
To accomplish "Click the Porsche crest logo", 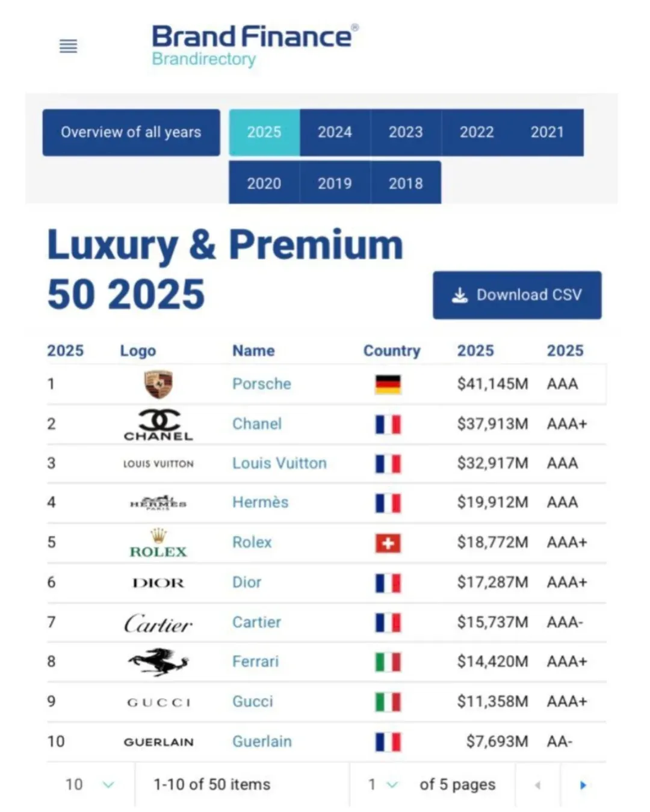I will (158, 384).
